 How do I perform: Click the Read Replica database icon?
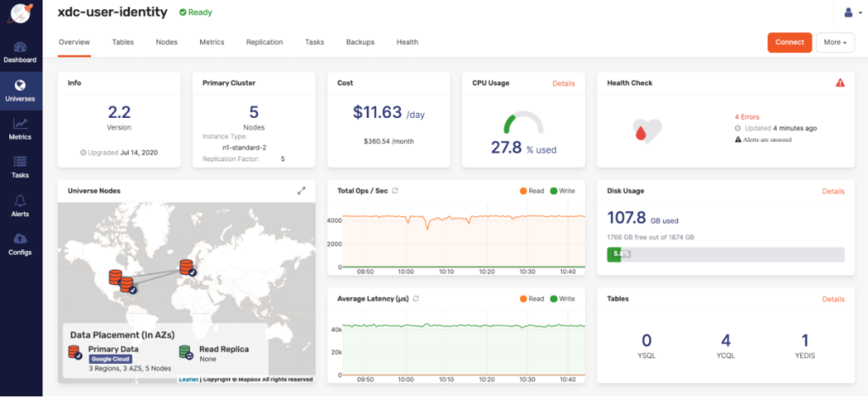(186, 351)
